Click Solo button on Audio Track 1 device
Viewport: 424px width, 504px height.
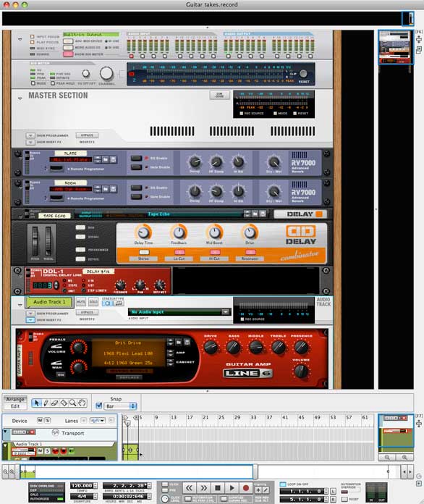click(93, 302)
